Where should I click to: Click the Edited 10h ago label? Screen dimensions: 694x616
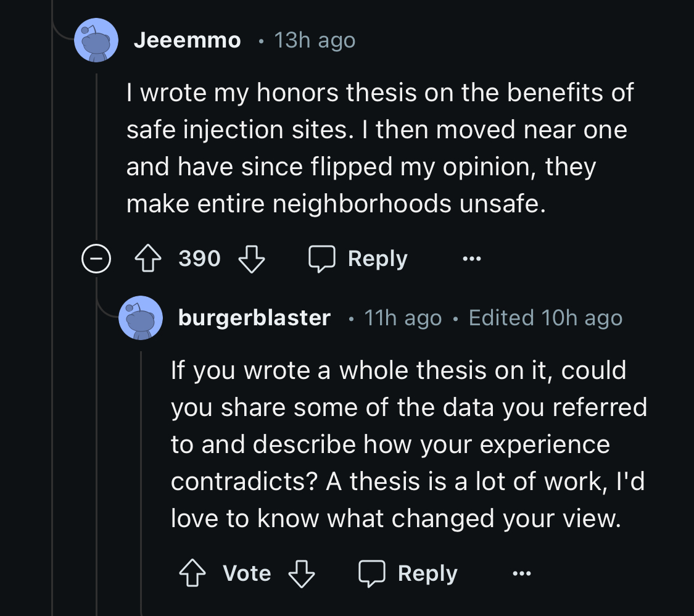(546, 318)
